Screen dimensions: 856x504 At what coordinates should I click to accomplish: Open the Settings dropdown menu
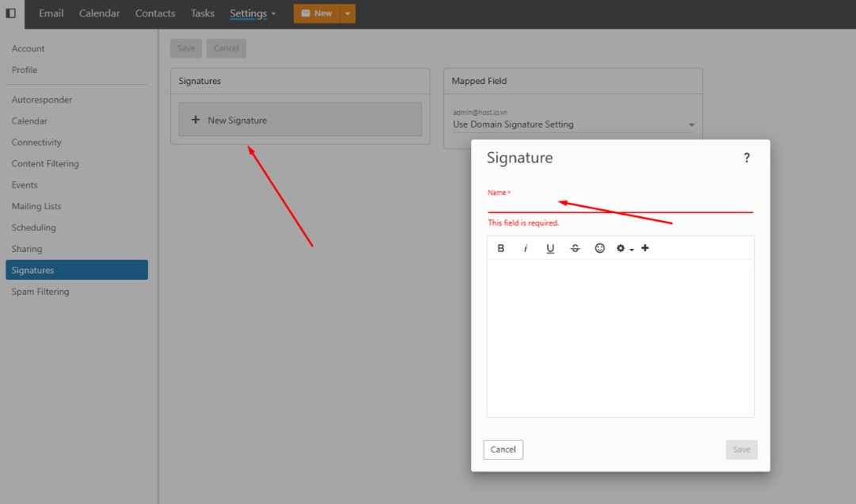[252, 13]
